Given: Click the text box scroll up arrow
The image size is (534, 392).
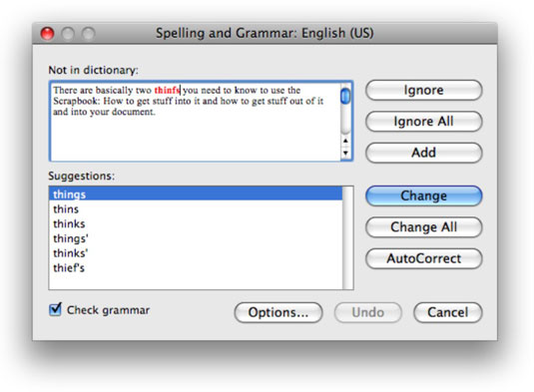Looking at the screenshot, I should coord(345,141).
